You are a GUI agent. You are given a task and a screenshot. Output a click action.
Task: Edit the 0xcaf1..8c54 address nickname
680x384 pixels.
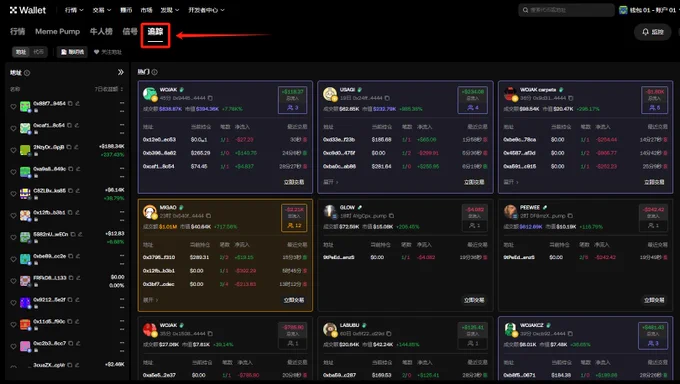coord(77,125)
